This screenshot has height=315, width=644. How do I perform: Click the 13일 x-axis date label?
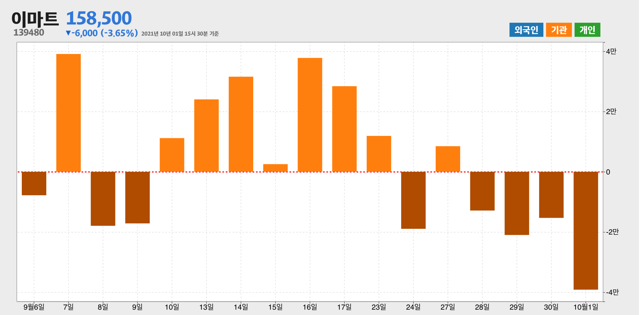pyautogui.click(x=207, y=307)
